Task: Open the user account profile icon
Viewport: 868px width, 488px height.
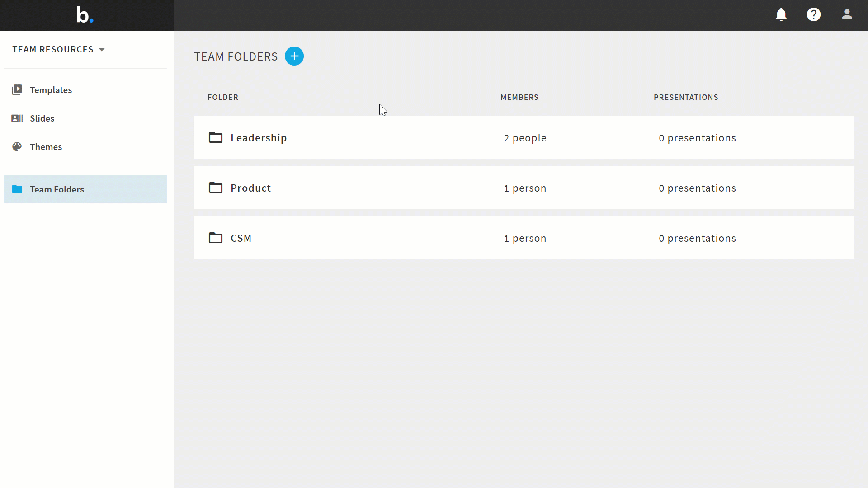Action: point(847,14)
